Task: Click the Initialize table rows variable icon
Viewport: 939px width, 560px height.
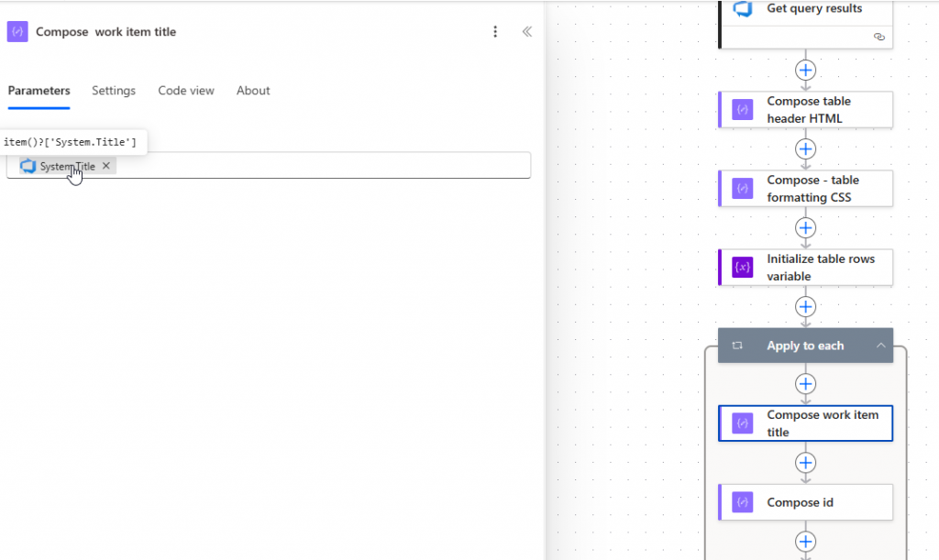Action: (742, 268)
